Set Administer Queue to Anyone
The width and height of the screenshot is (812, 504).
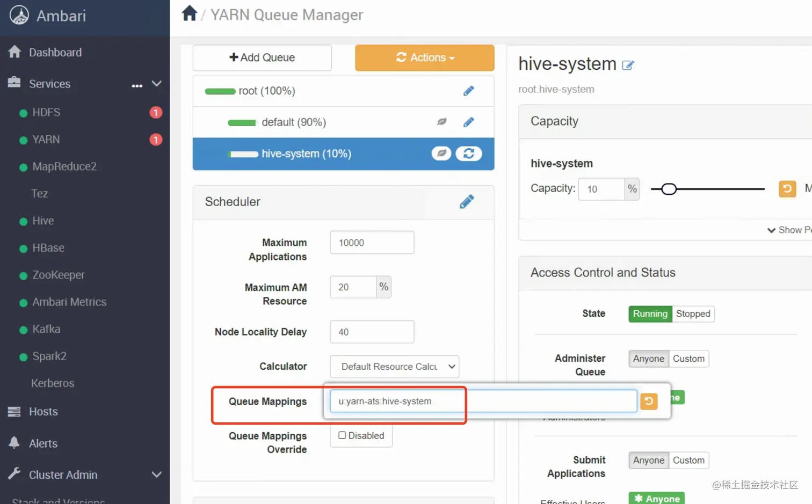click(x=648, y=359)
